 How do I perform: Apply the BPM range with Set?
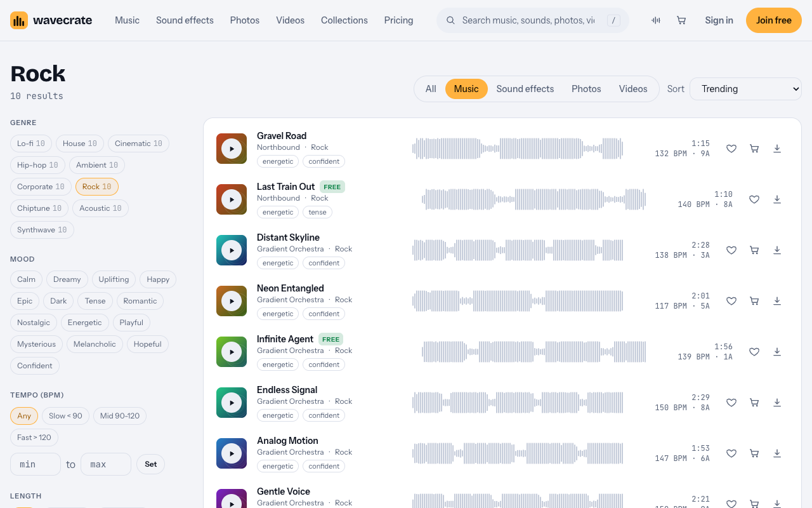tap(150, 464)
